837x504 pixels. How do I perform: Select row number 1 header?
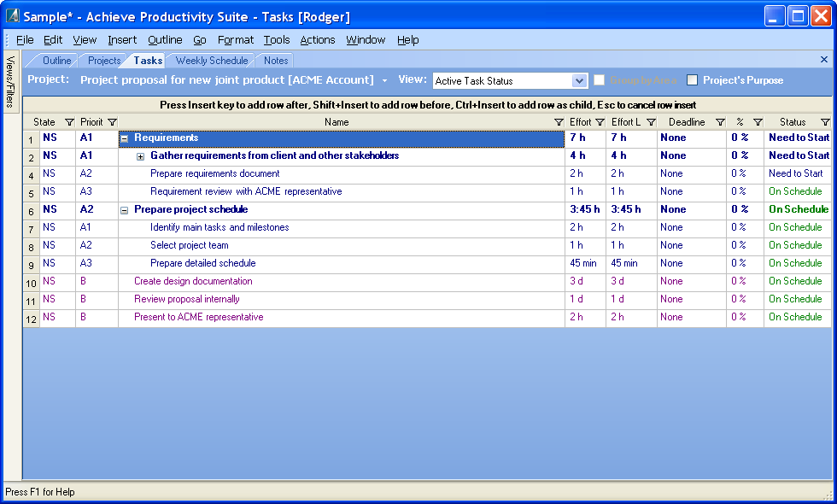31,140
